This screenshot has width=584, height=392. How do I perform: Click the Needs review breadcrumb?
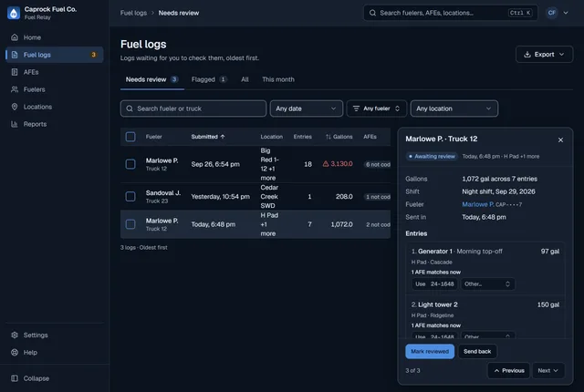(179, 13)
